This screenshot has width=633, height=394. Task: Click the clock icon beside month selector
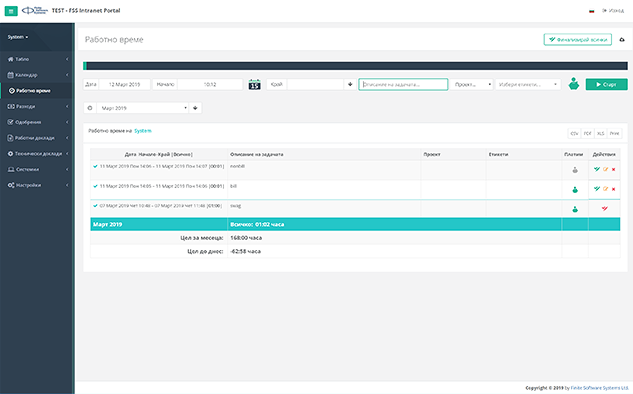(x=90, y=108)
